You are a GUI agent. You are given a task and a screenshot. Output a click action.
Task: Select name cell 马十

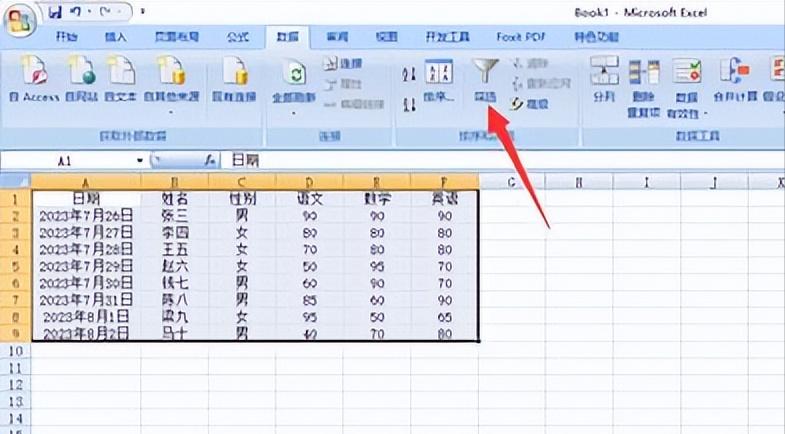pyautogui.click(x=175, y=333)
